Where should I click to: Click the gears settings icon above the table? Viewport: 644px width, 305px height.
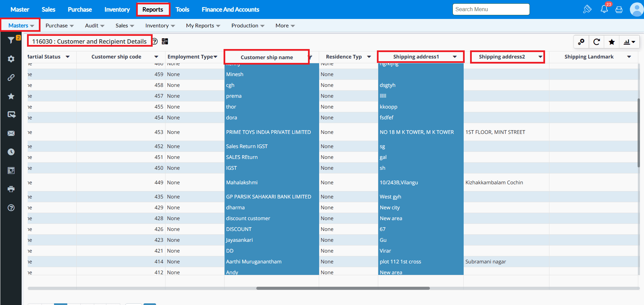[x=581, y=42]
